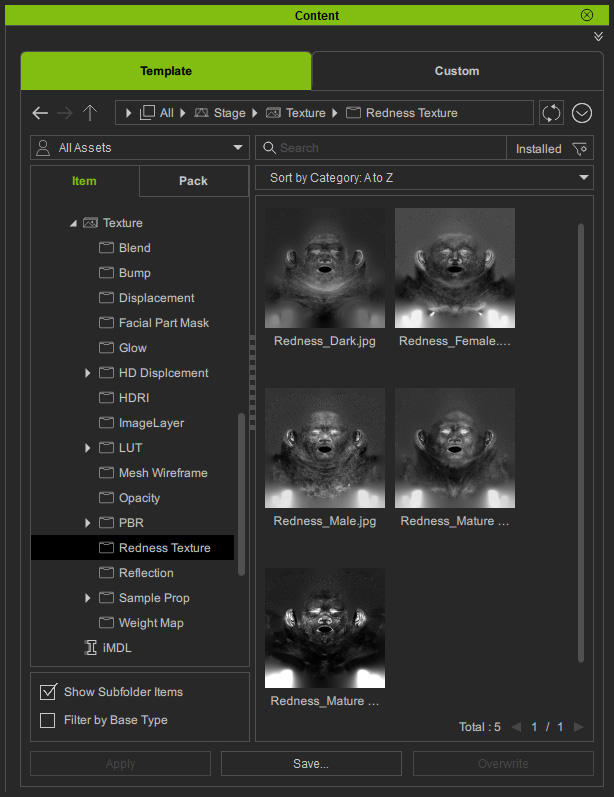
Task: Click the back navigation arrow
Action: coord(40,113)
